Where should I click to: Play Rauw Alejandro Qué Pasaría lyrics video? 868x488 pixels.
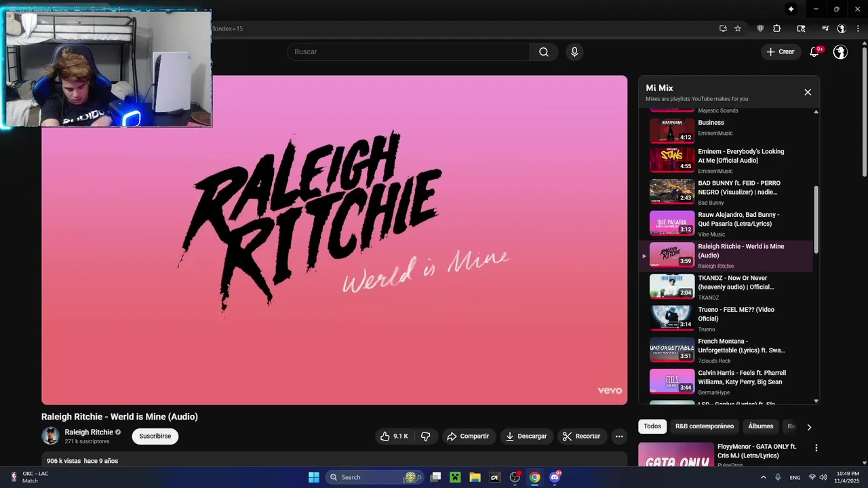727,224
